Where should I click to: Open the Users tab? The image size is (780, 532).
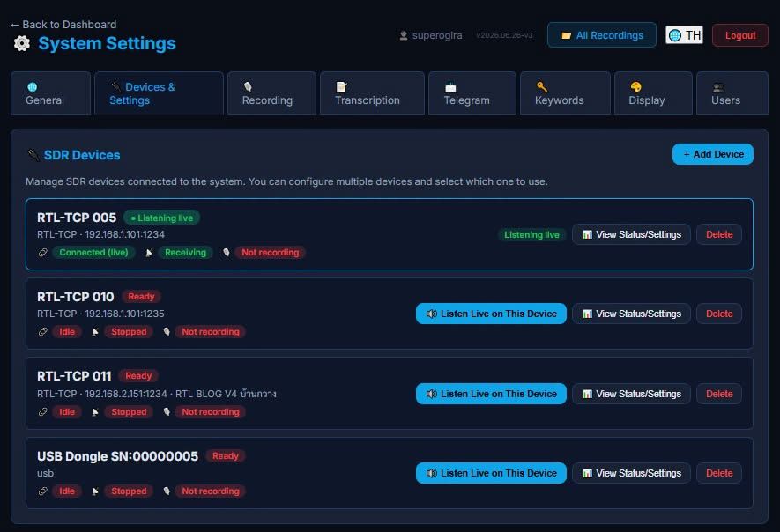(x=732, y=93)
